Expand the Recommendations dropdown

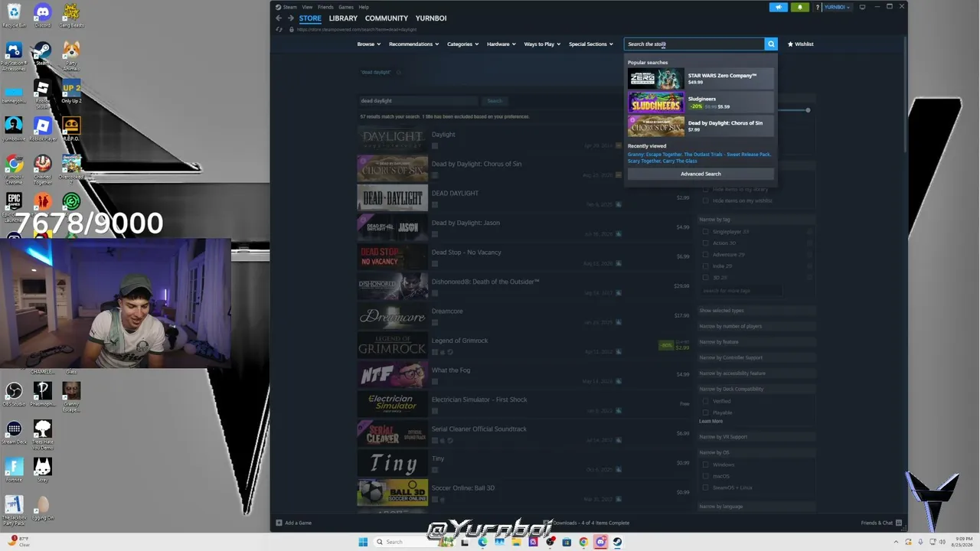point(413,44)
